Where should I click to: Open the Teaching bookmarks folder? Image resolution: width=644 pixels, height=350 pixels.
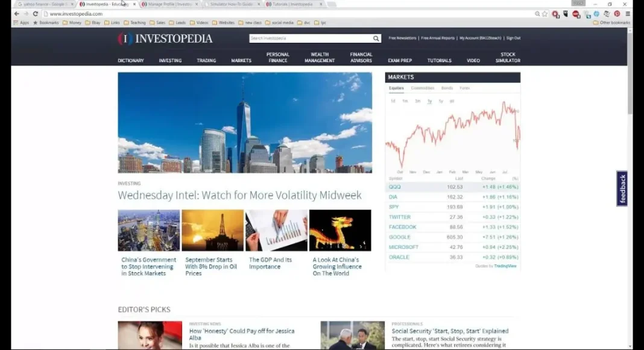[134, 22]
